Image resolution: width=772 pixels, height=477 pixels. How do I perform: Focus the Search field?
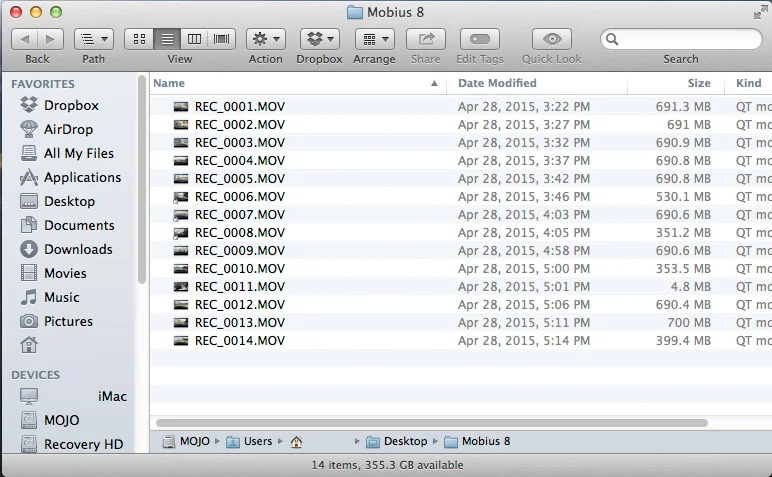point(681,39)
